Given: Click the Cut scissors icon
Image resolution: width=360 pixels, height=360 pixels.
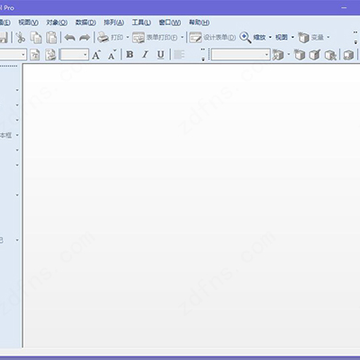Looking at the screenshot, I should click(x=20, y=37).
